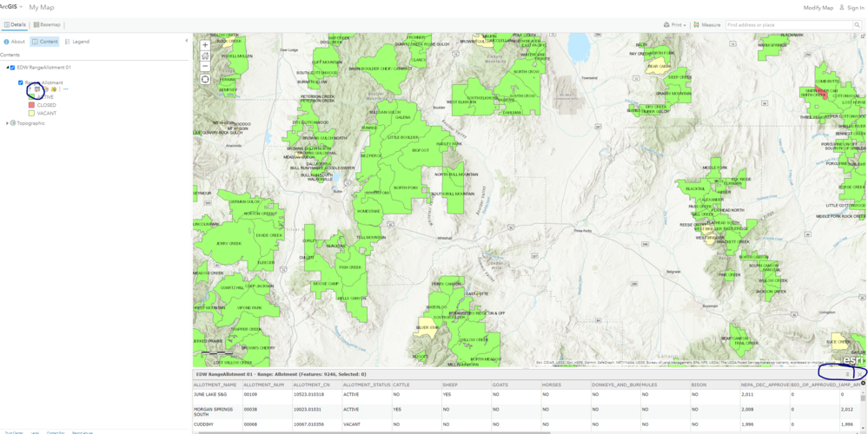Click the JERRY CREEK allotment polygon
868x434 pixels.
pyautogui.click(x=229, y=243)
